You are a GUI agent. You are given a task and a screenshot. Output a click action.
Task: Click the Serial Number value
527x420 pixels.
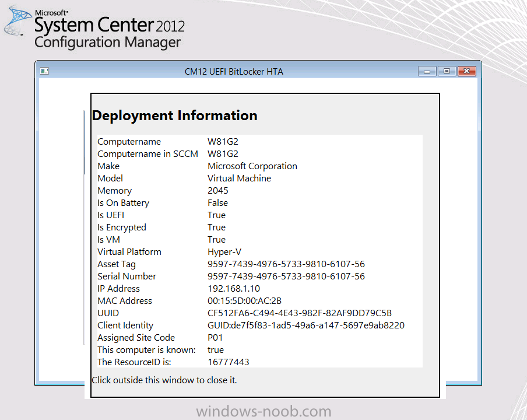click(286, 276)
